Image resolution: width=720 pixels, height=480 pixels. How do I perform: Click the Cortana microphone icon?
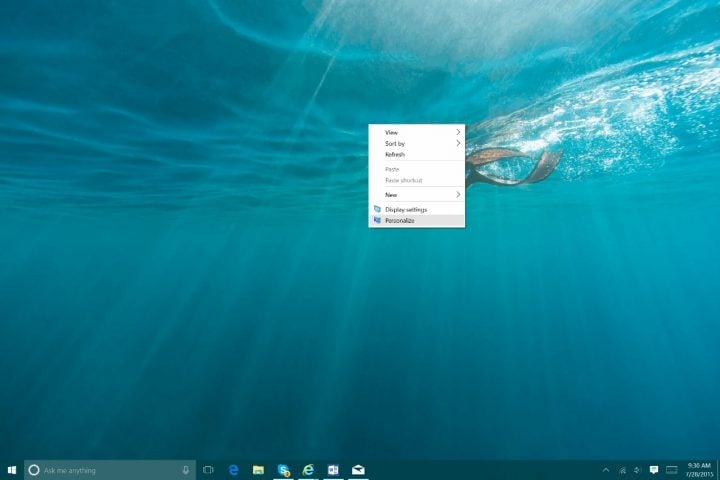[186, 470]
